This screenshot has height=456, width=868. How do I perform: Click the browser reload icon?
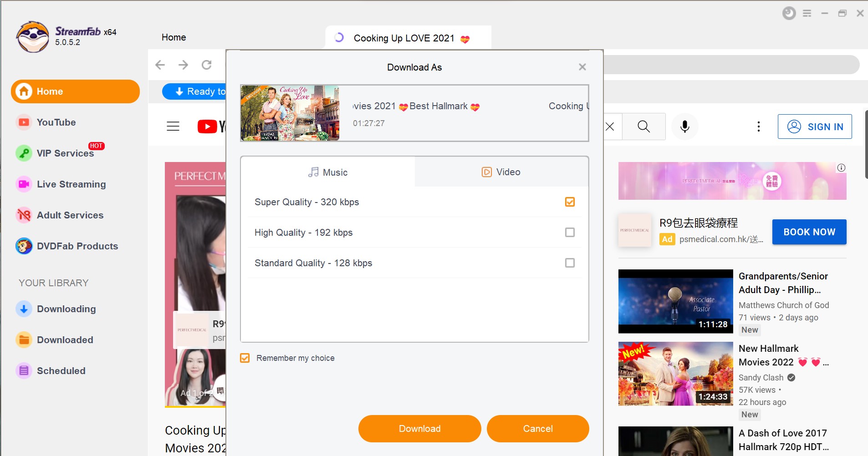click(206, 65)
